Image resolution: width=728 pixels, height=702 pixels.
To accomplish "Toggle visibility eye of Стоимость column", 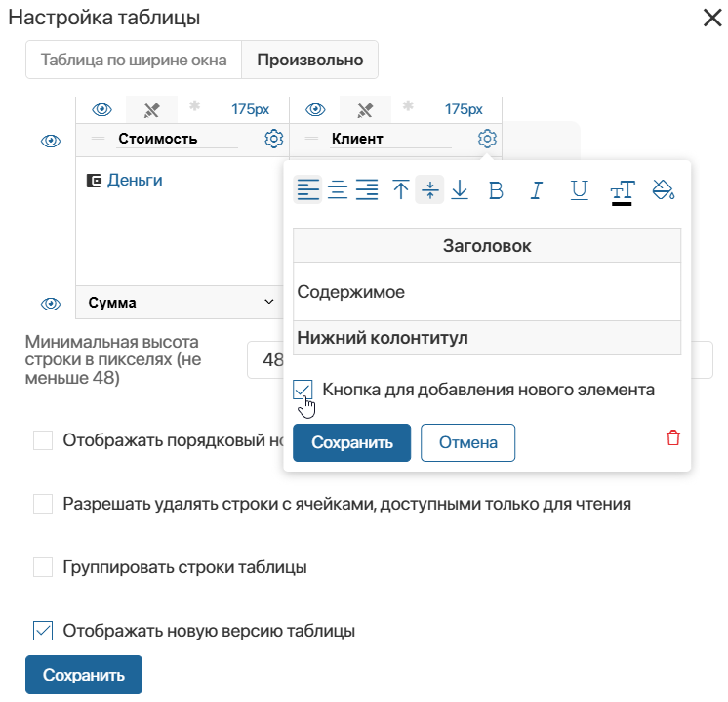I will point(101,109).
